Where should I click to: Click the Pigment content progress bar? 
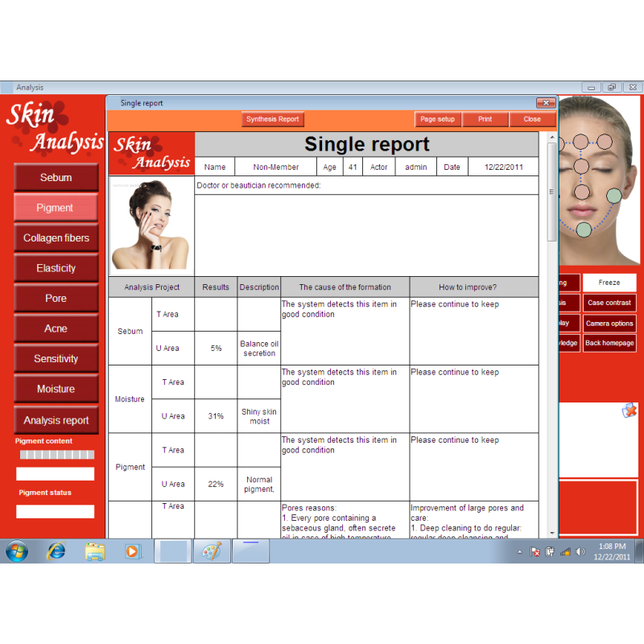tap(56, 455)
